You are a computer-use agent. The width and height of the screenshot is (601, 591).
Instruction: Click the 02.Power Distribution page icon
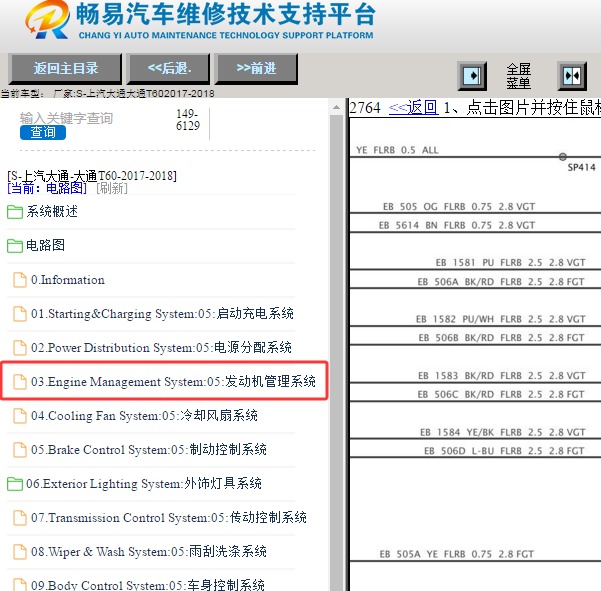[20, 348]
